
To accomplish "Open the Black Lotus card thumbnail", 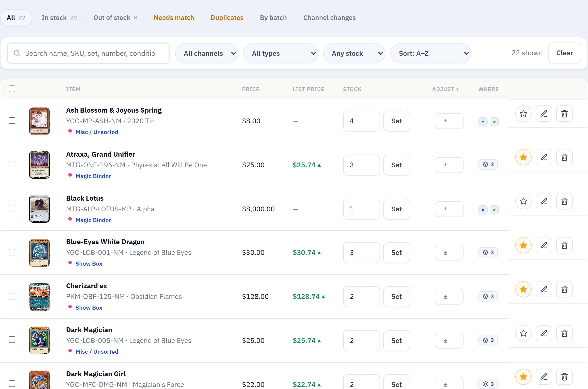I will (x=39, y=209).
